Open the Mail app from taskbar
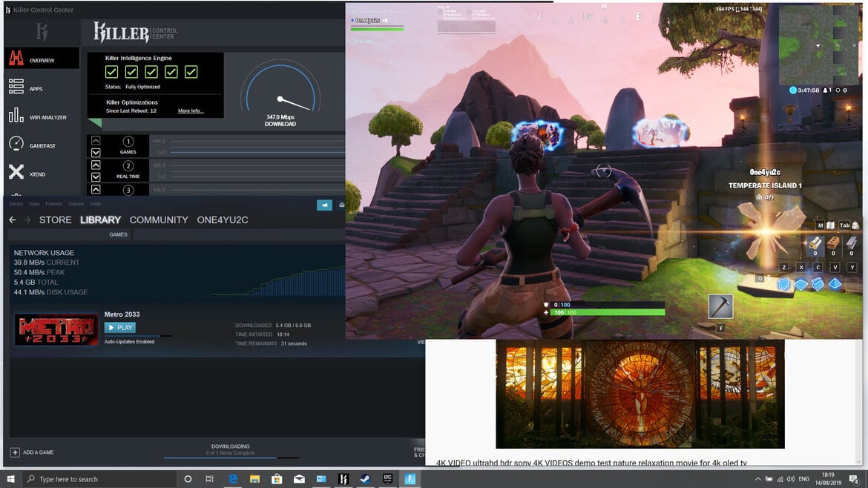This screenshot has width=868, height=488. pos(299,479)
